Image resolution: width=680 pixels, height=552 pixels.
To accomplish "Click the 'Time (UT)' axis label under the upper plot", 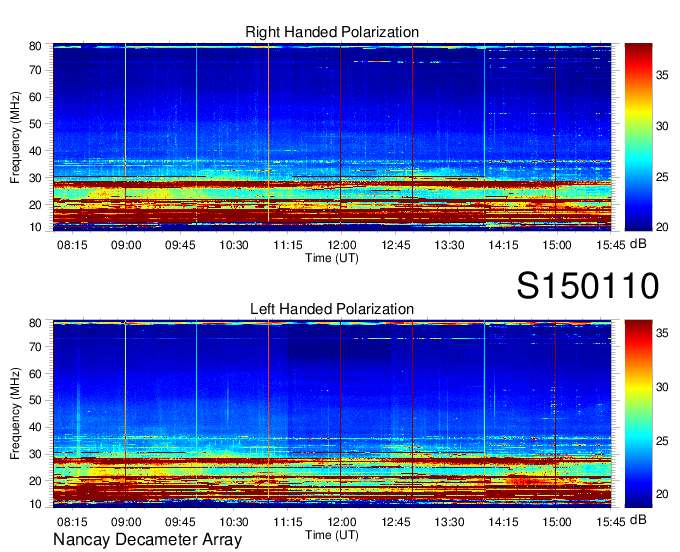I will [x=332, y=258].
